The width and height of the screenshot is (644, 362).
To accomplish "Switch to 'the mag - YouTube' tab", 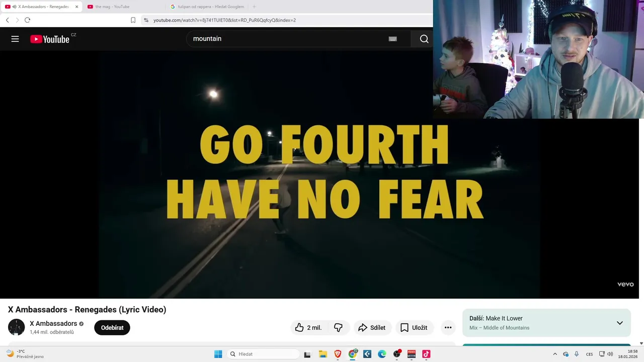I will pyautogui.click(x=123, y=7).
